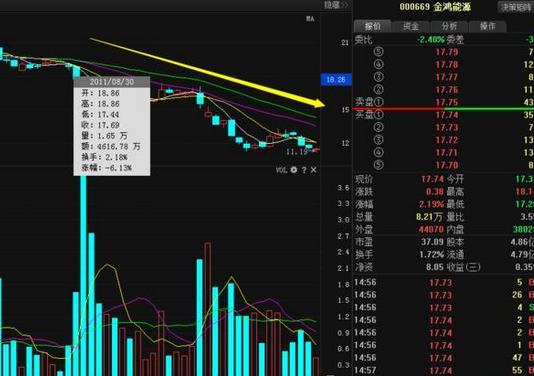Select the 000669 金鸿能源 stock title
The image size is (534, 376).
coord(435,7)
